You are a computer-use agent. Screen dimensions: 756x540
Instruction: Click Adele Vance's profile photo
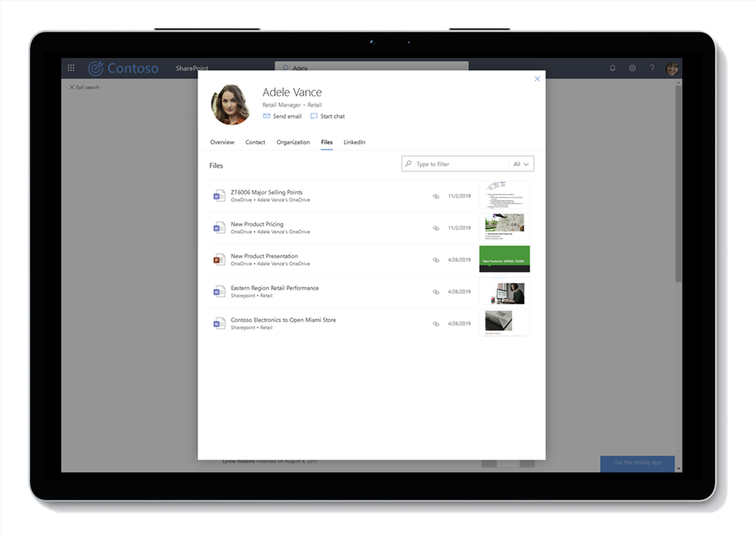(x=230, y=105)
